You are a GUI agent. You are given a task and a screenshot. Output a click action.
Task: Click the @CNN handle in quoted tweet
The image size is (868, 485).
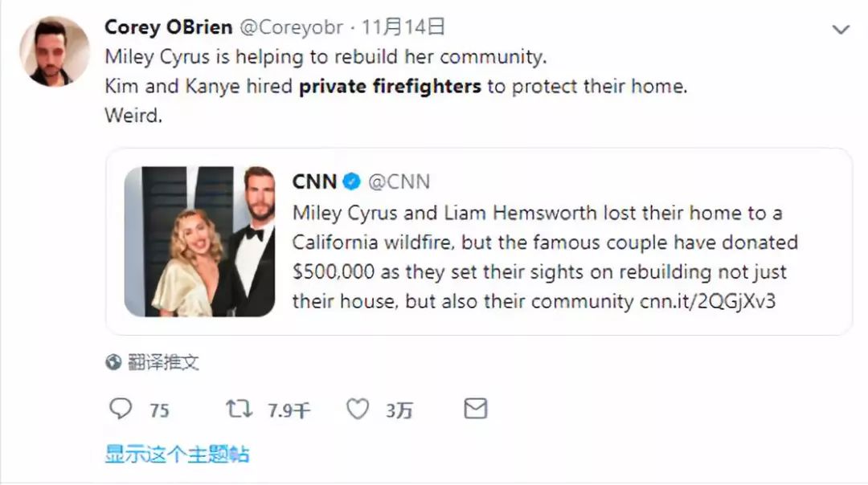tap(399, 181)
